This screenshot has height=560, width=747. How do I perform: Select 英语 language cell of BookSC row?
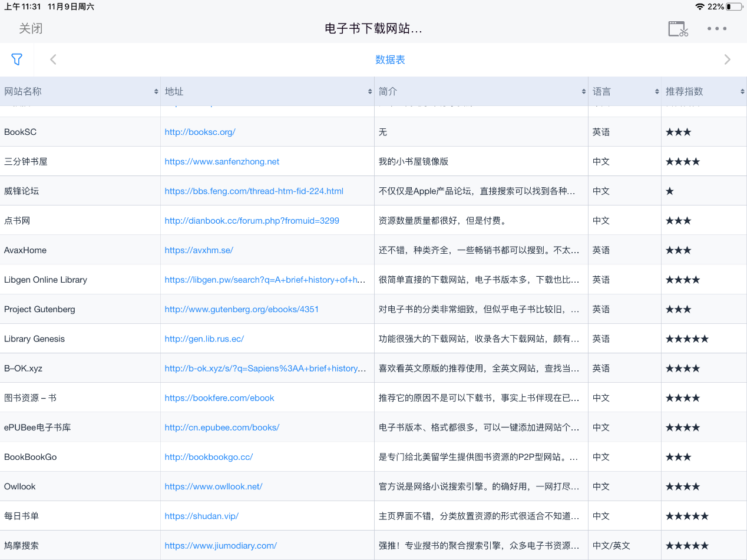pos(624,132)
